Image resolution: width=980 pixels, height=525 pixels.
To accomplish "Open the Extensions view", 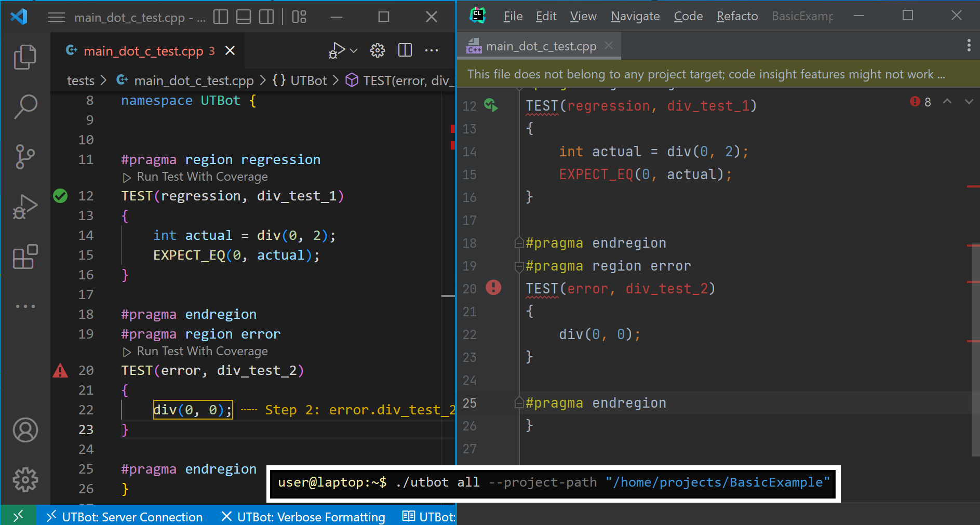I will [25, 257].
